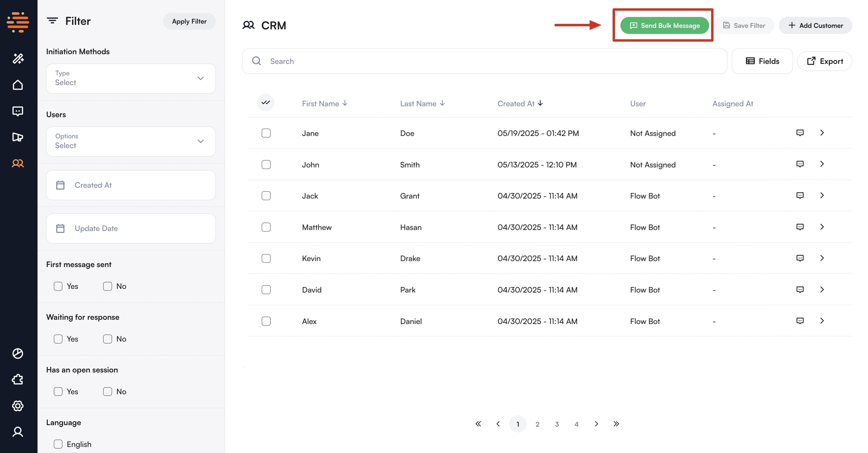
Task: Open the analytics pie chart icon
Action: pos(18,353)
